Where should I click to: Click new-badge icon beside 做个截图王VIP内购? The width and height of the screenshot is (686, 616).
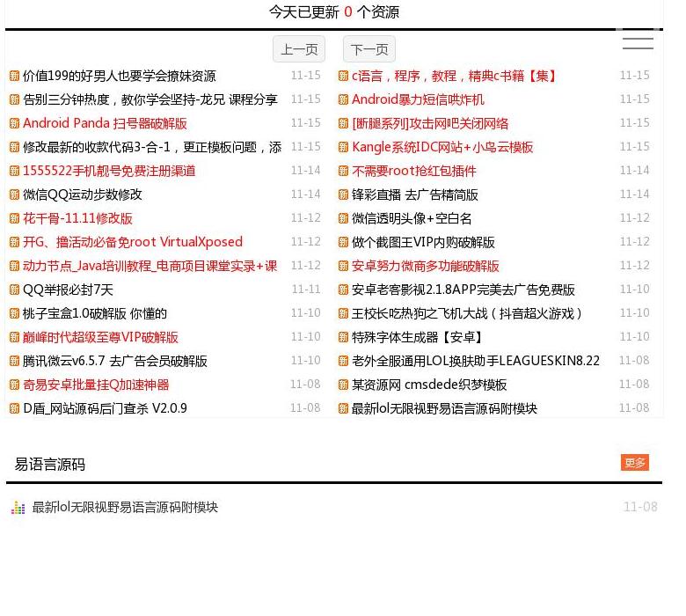pos(343,242)
